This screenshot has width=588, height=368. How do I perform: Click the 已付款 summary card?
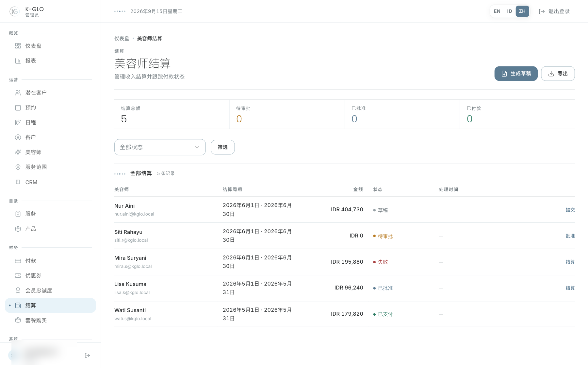click(517, 114)
